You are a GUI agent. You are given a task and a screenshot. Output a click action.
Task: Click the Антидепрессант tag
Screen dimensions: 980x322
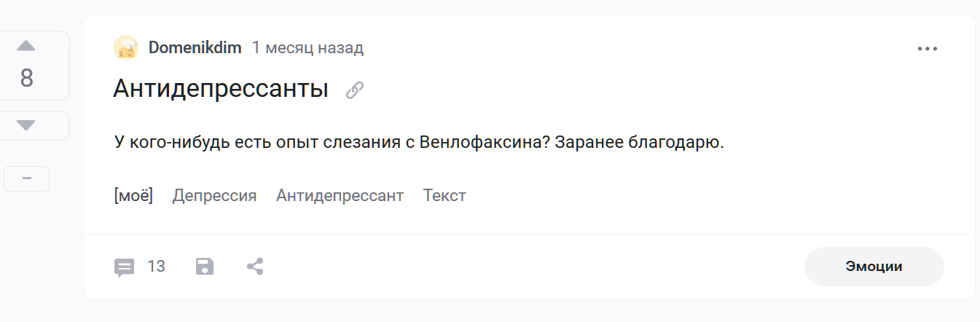[x=340, y=195]
